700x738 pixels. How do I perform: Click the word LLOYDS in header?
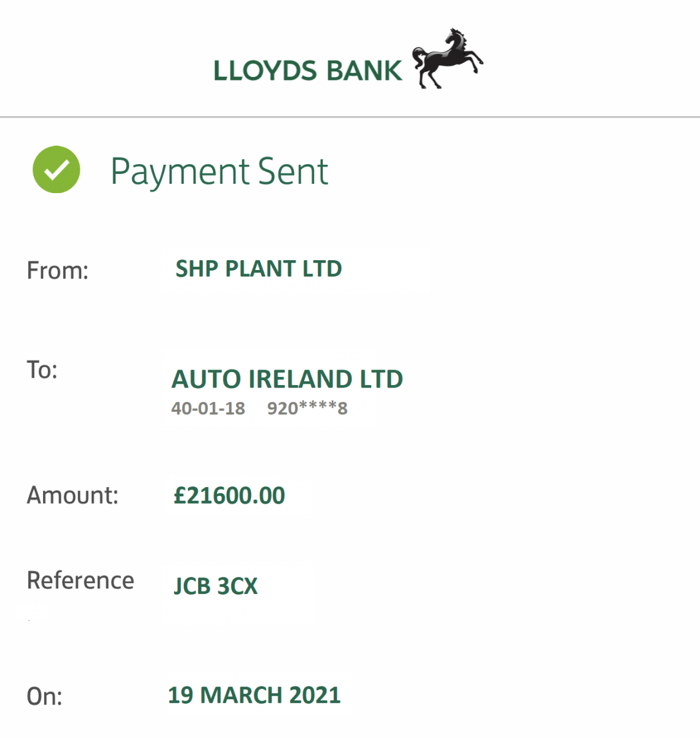click(265, 71)
